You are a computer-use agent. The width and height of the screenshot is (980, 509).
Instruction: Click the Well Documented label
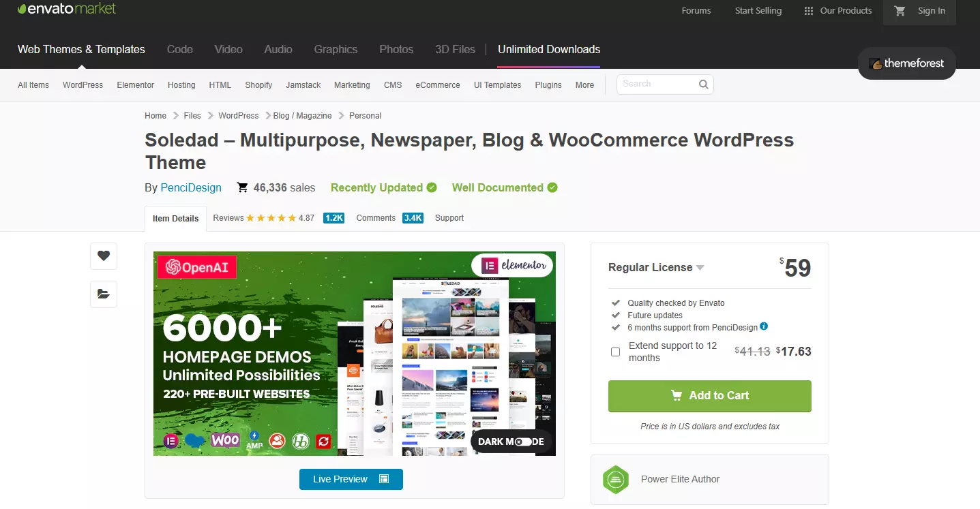pyautogui.click(x=498, y=187)
